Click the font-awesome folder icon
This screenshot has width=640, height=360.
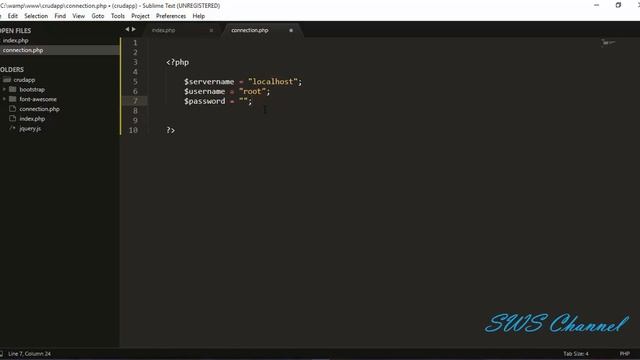tap(13, 99)
